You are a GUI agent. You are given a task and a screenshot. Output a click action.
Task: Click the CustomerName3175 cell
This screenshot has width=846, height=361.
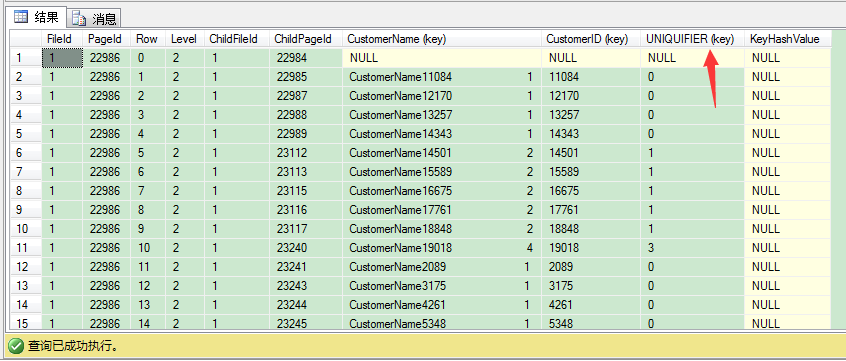pos(442,285)
